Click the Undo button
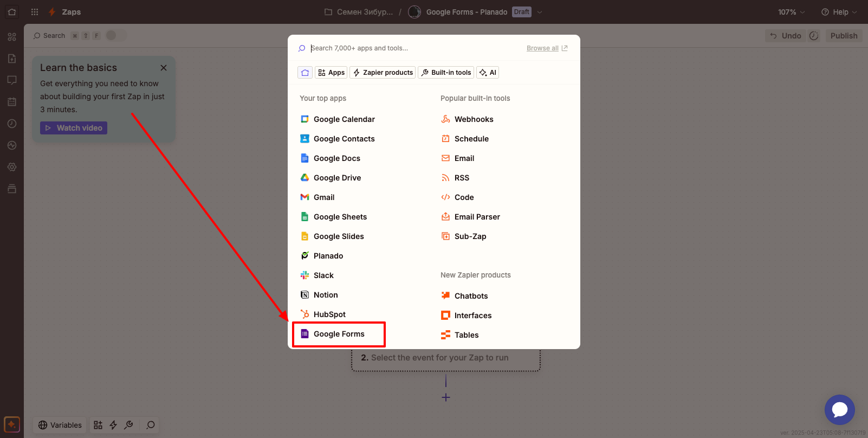Screen dimensions: 868x438 click(x=786, y=36)
